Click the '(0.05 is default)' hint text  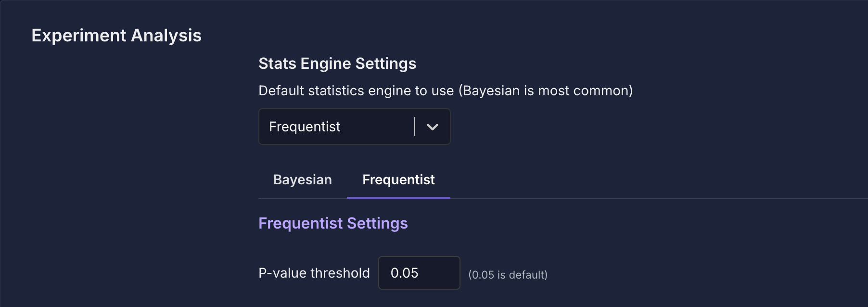[508, 275]
